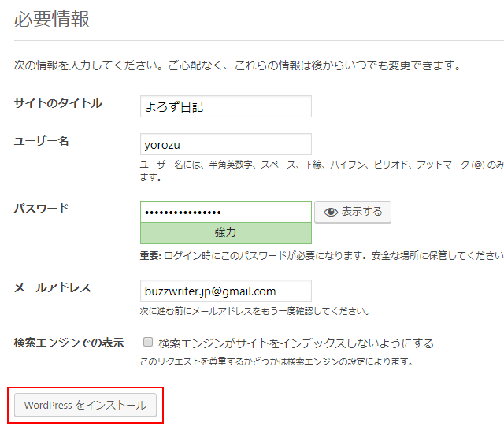
Task: Focus the パスワード input field
Action: (226, 212)
